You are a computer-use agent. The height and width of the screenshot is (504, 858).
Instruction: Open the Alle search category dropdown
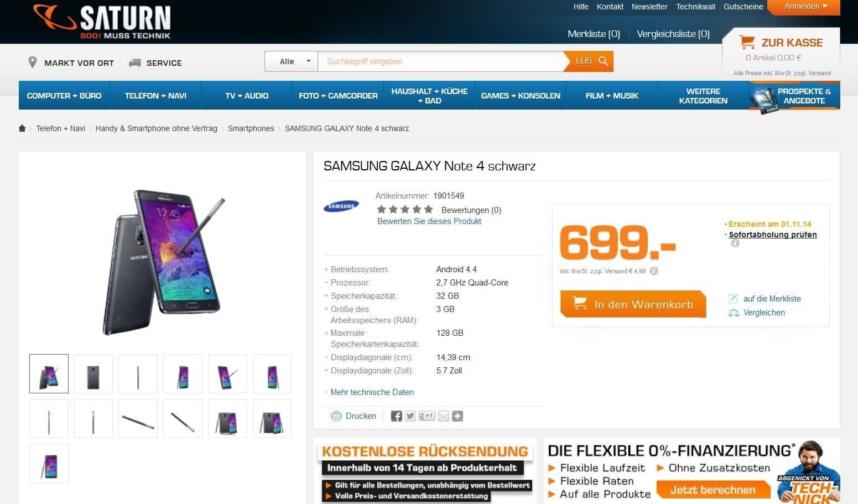(x=291, y=61)
